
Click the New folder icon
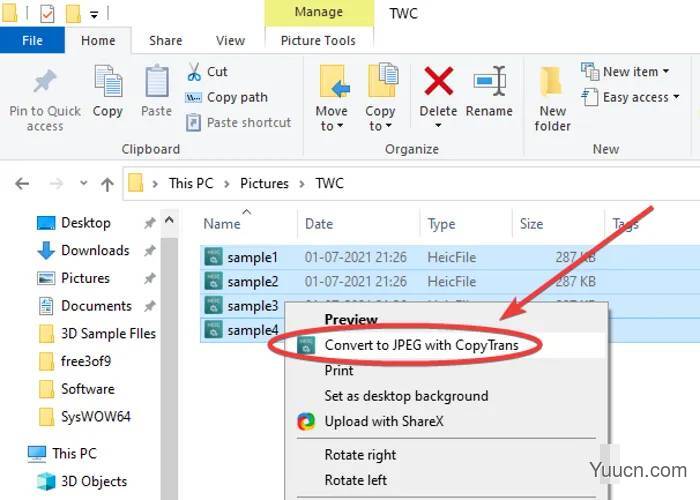pos(551,81)
